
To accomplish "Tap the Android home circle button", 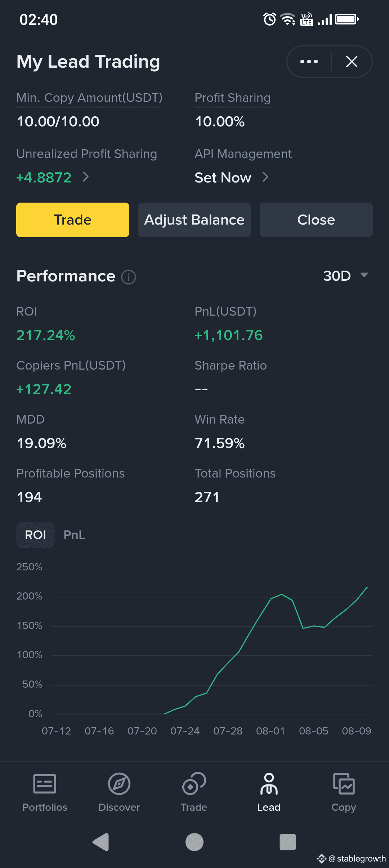I will 194,842.
